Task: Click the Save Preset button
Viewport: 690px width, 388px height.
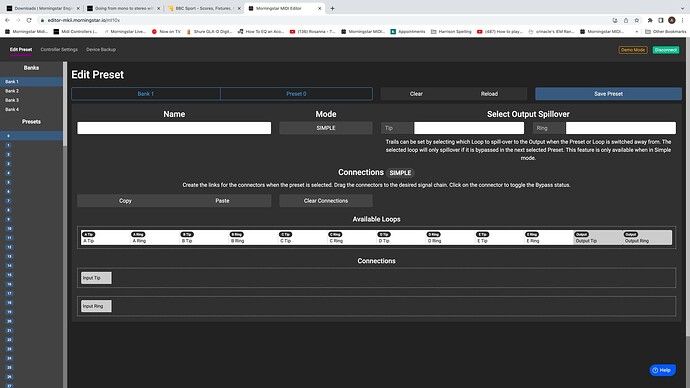Action: (x=608, y=94)
